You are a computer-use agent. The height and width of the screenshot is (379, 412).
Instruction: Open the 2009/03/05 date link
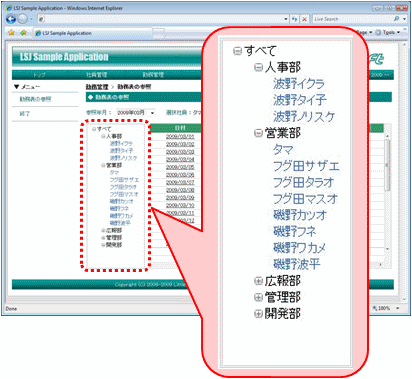pyautogui.click(x=180, y=167)
